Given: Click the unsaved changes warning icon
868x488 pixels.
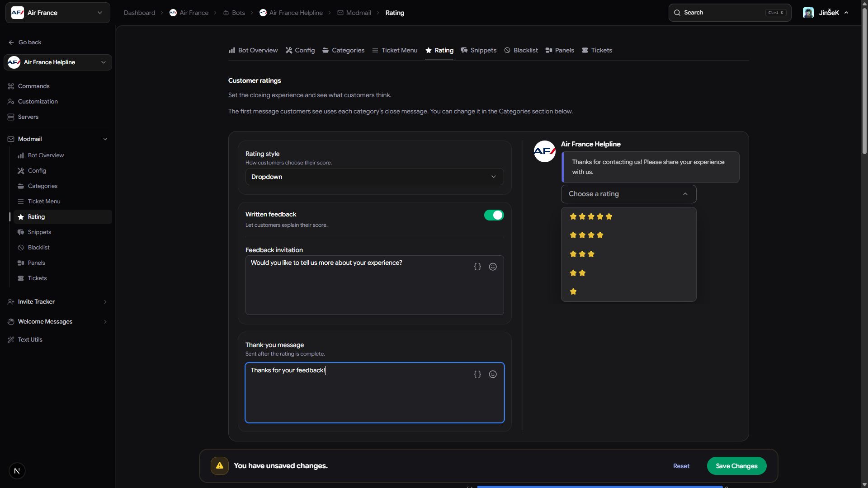Looking at the screenshot, I should point(220,466).
